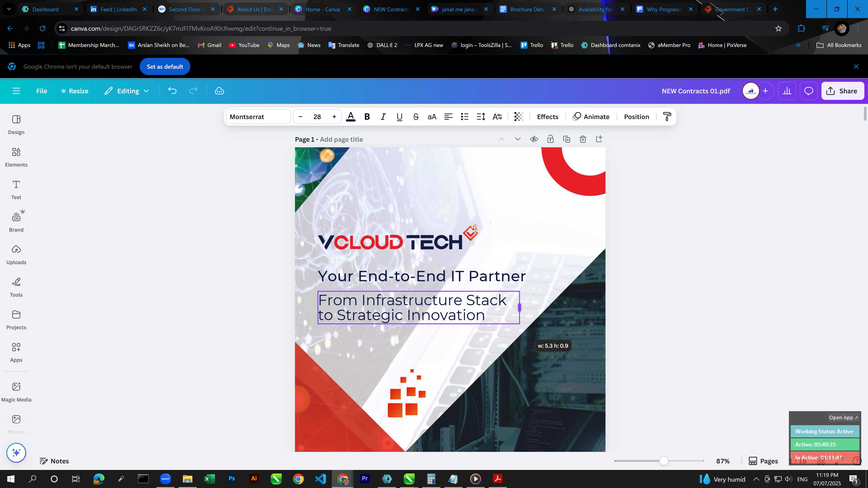
Task: Click Add page title field
Action: [341, 139]
